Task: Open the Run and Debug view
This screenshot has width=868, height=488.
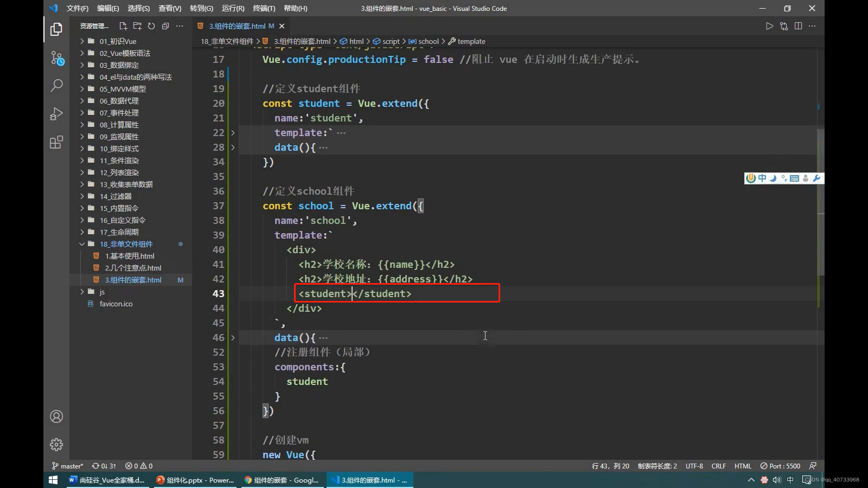Action: click(56, 114)
